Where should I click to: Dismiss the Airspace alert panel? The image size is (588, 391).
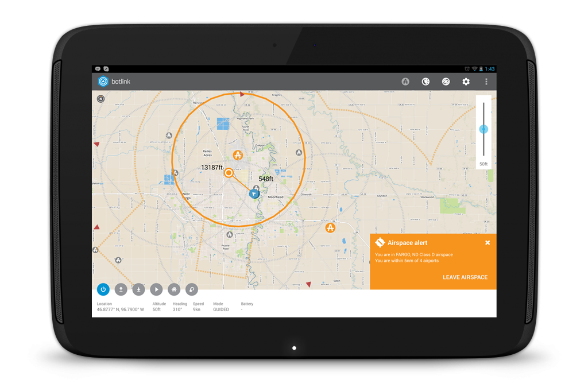(x=488, y=243)
